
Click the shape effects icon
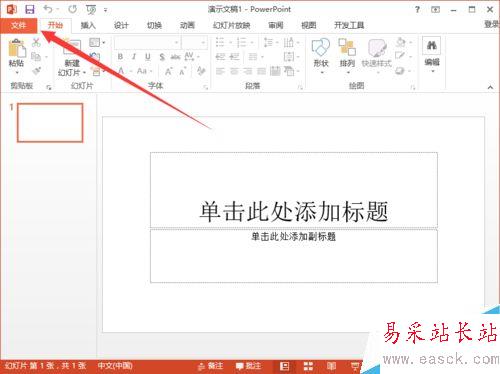point(400,71)
